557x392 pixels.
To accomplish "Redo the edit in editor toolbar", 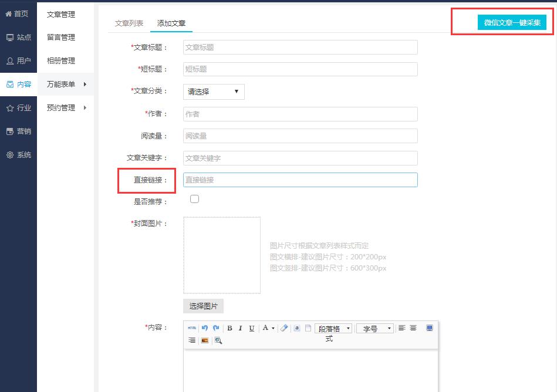I will click(216, 327).
